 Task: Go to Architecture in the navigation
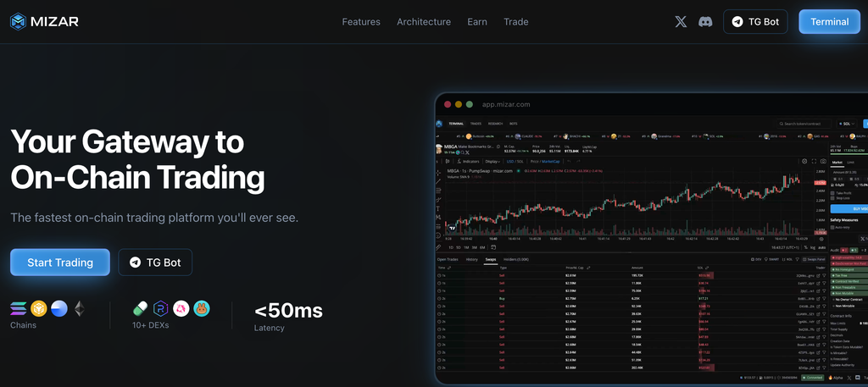pos(424,22)
